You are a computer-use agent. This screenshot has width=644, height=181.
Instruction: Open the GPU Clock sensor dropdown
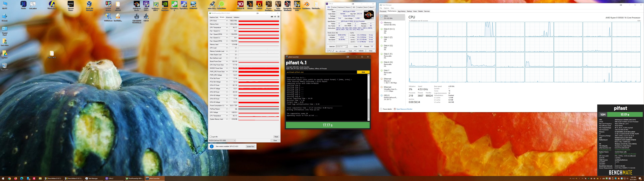[x=227, y=21]
